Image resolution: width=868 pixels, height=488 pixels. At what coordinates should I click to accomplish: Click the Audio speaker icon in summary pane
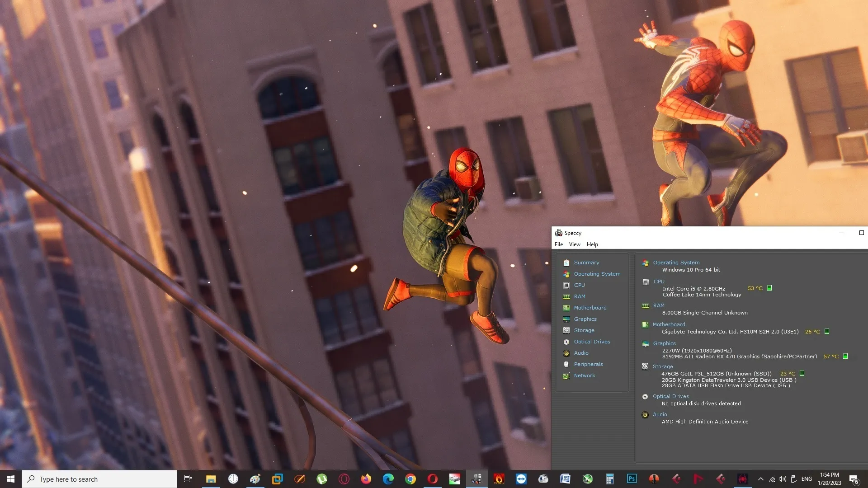(645, 415)
